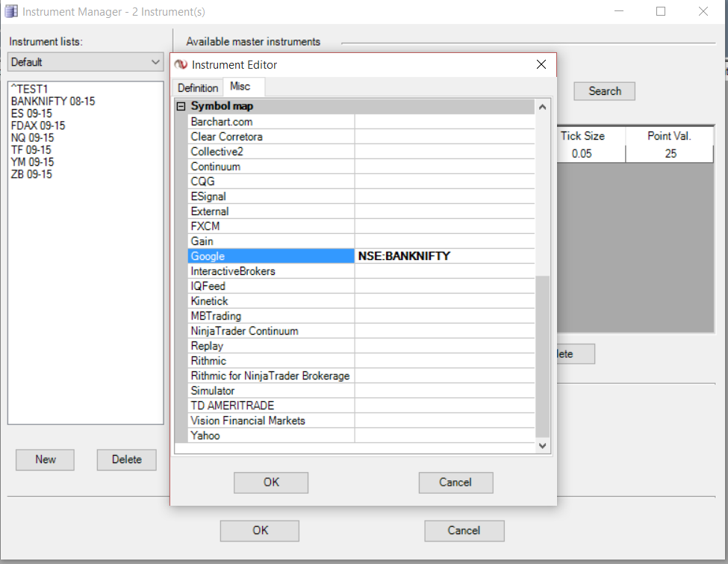
Task: Close the Instrument Manager window
Action: tap(703, 11)
